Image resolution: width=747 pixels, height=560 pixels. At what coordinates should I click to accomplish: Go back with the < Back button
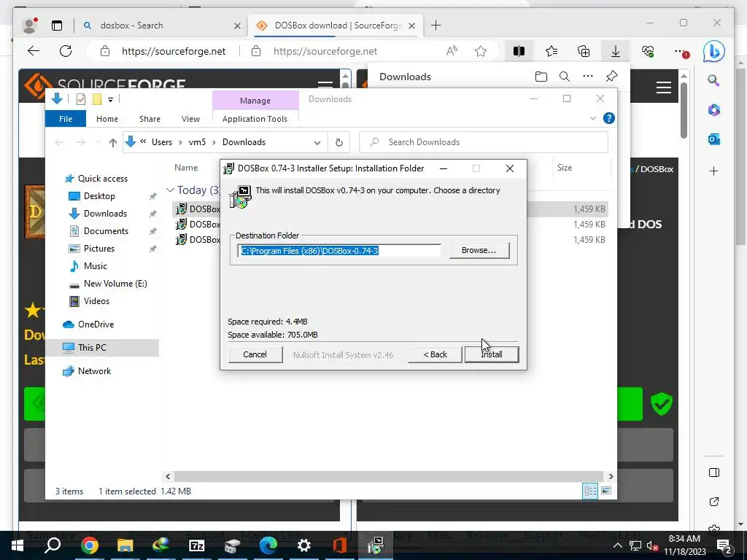[435, 354]
